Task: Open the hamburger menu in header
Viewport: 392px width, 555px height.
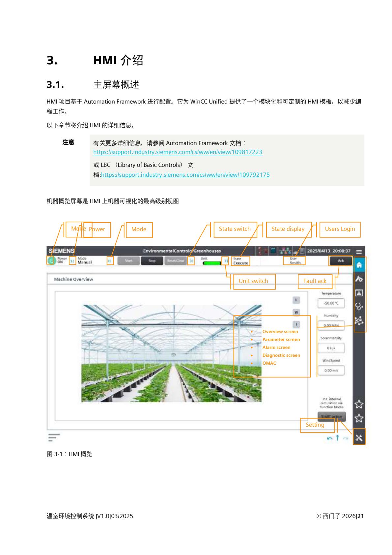Action: 359,251
